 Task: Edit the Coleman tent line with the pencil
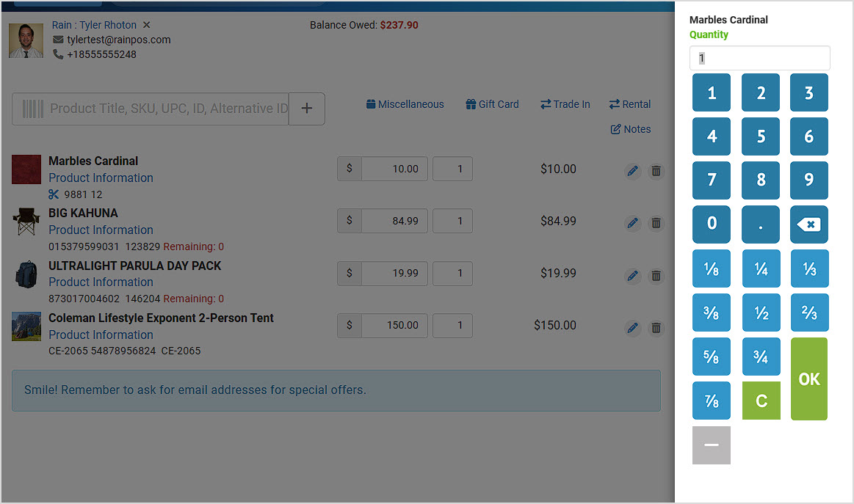pos(632,328)
